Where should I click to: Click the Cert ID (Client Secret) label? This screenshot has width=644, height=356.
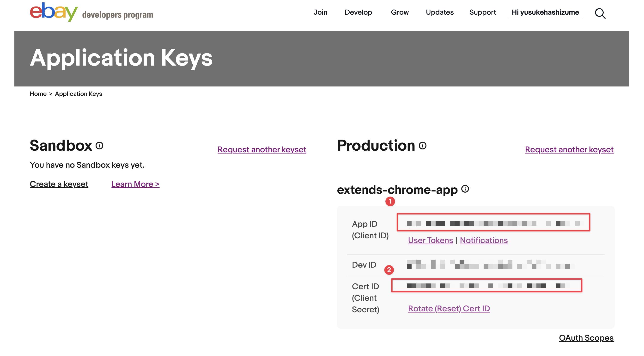pos(365,298)
